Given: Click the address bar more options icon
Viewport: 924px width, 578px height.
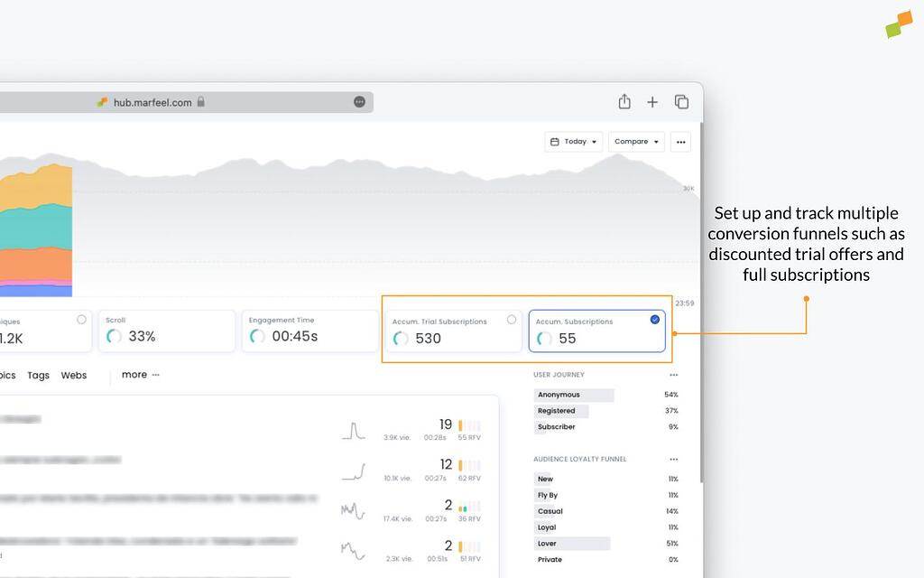Looking at the screenshot, I should pos(359,102).
